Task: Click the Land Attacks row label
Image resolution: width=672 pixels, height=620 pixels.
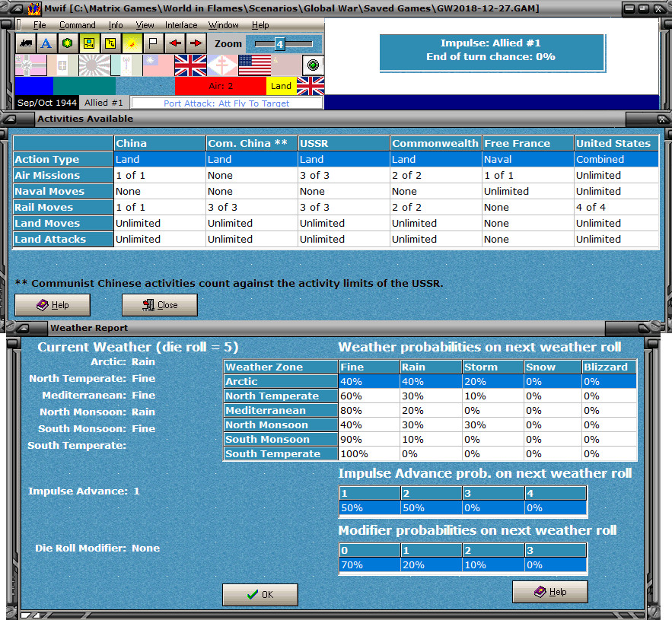Action: coord(63,239)
